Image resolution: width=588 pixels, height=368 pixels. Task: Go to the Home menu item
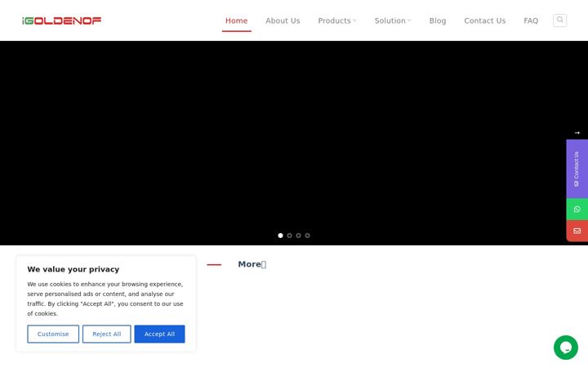(x=236, y=20)
